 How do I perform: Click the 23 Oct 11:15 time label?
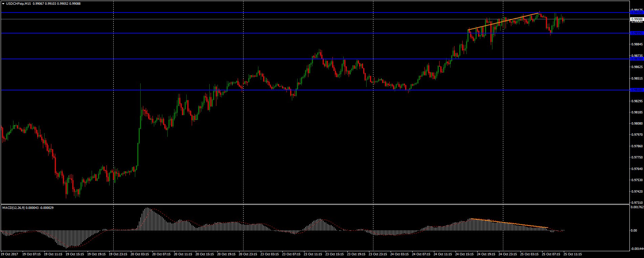[x=313, y=254]
